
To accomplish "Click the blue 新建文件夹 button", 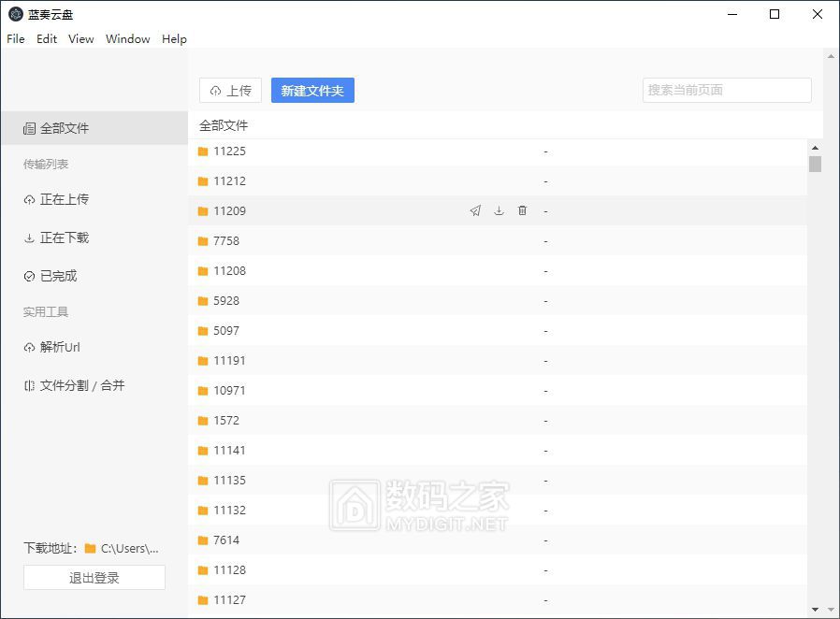I will (313, 90).
